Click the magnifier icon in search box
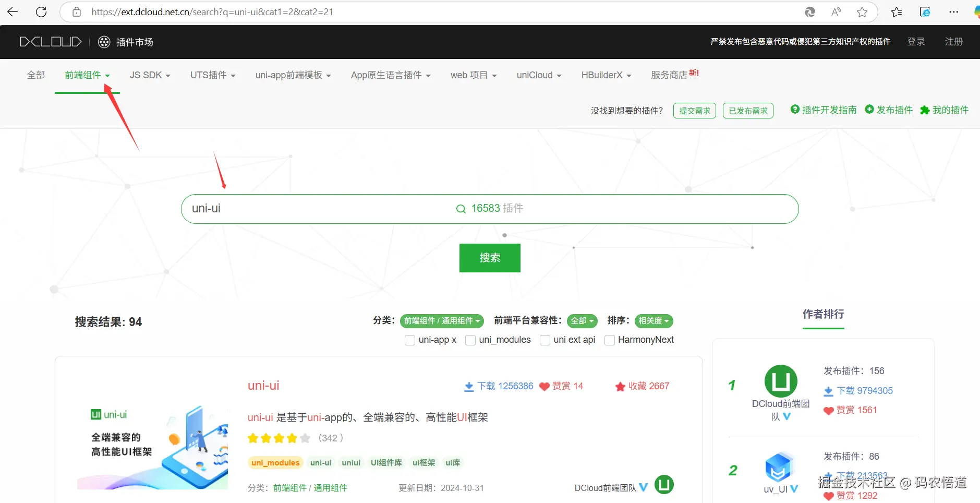The image size is (980, 503). (x=461, y=209)
